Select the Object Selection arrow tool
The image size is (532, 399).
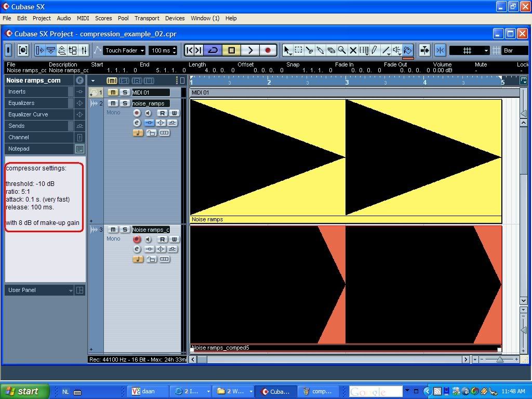[x=287, y=50]
